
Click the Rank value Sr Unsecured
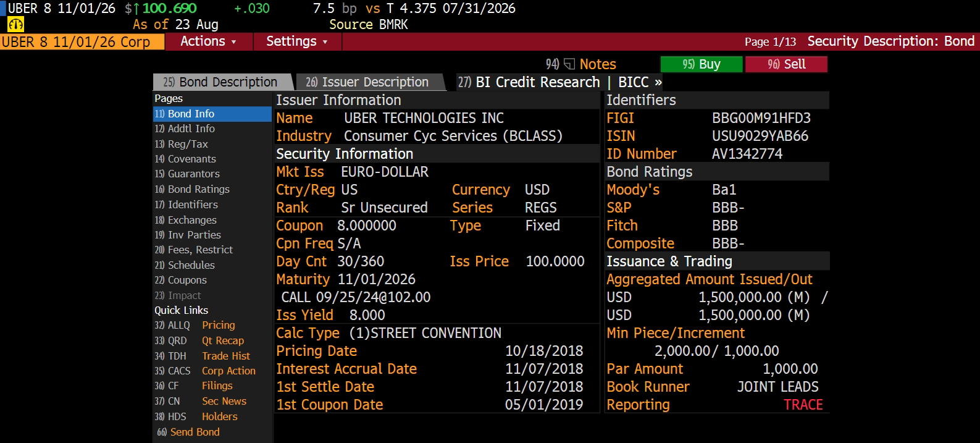point(384,208)
